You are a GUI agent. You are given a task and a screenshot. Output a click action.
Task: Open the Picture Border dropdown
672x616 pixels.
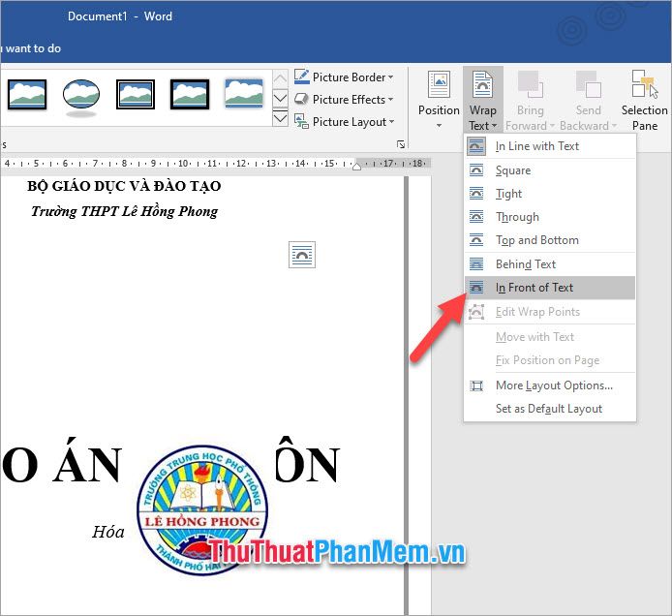pyautogui.click(x=344, y=77)
